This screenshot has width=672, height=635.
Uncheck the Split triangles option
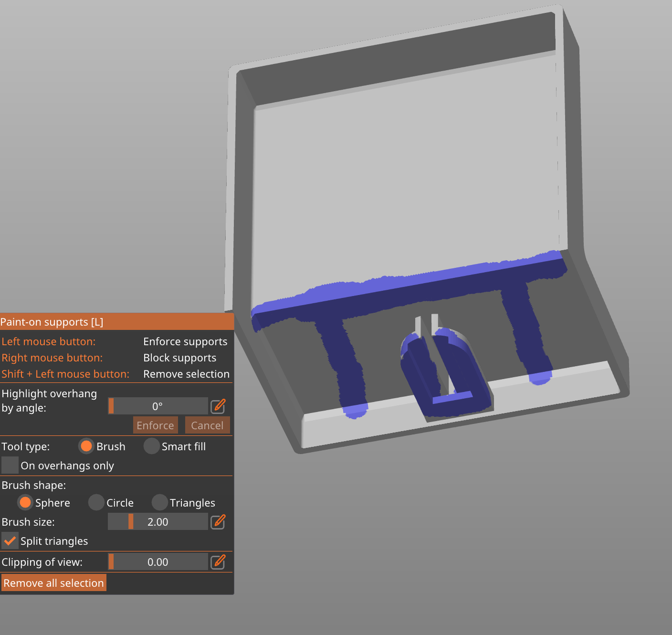10,540
